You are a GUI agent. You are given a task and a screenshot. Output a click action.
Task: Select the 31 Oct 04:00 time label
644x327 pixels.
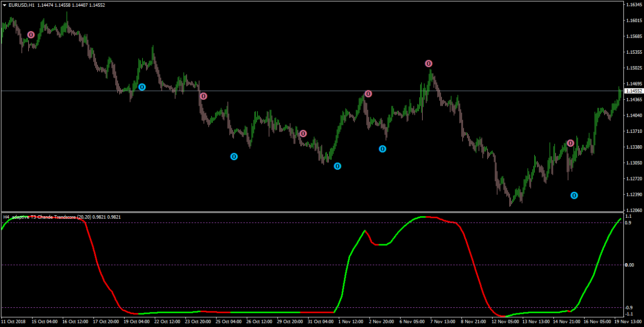[321, 322]
